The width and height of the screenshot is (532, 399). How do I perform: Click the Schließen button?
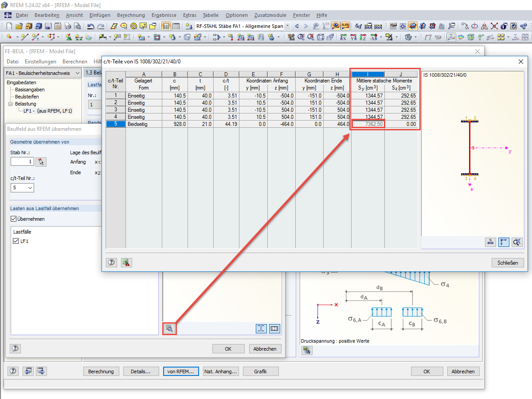[x=508, y=262]
